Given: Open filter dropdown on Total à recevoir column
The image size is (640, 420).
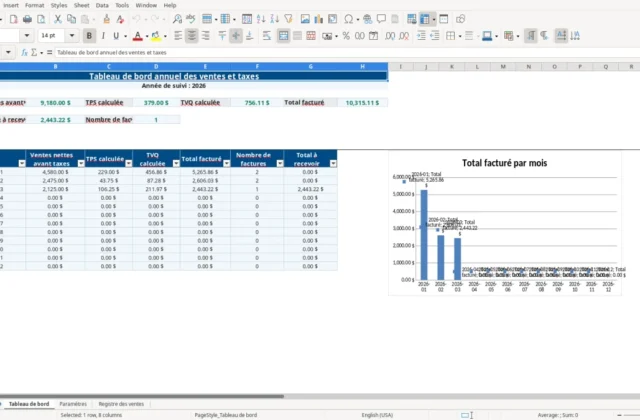Looking at the screenshot, I should click(x=333, y=163).
